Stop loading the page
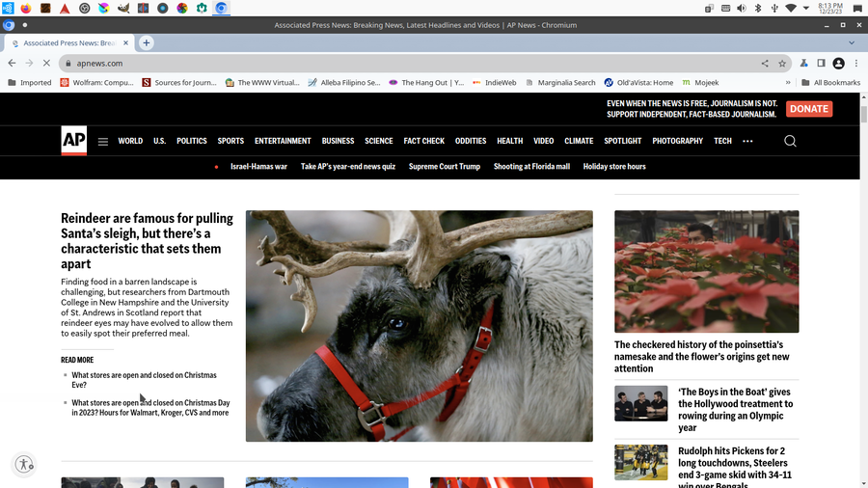Viewport: 868px width, 488px height. [45, 64]
